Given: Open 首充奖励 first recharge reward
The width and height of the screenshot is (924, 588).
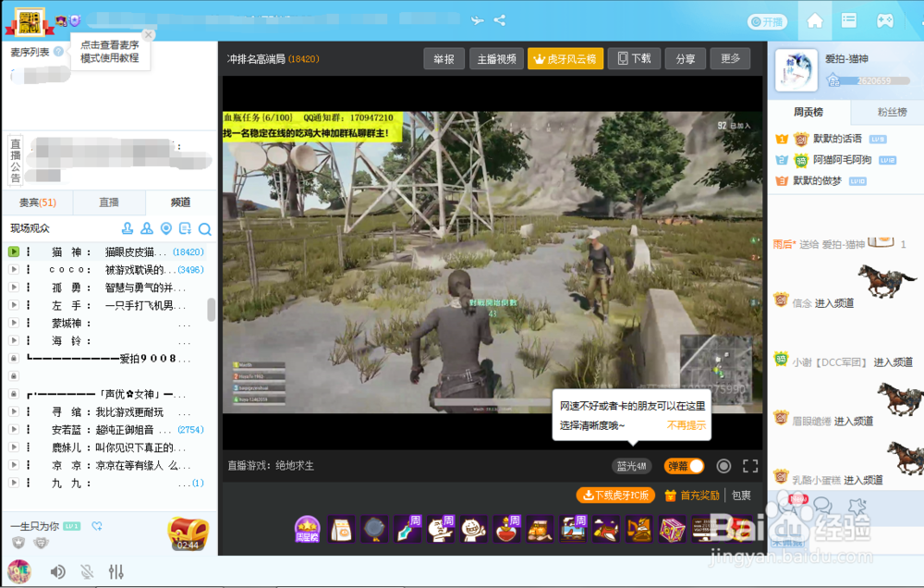Looking at the screenshot, I should (692, 496).
